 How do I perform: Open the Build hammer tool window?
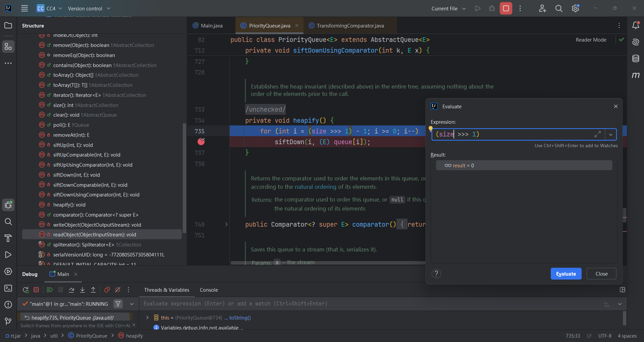[x=8, y=238]
